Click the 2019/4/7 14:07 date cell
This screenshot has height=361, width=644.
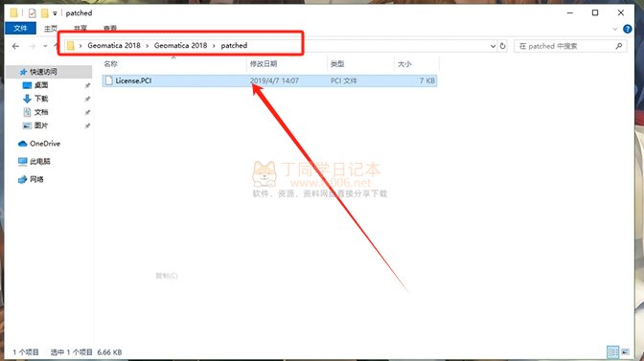(x=274, y=80)
